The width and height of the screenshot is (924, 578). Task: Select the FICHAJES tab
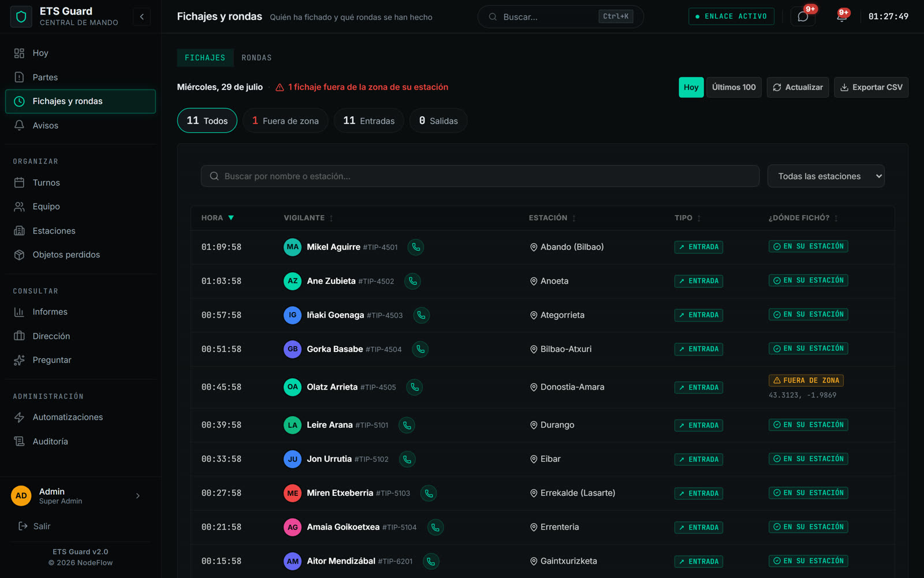pos(205,58)
